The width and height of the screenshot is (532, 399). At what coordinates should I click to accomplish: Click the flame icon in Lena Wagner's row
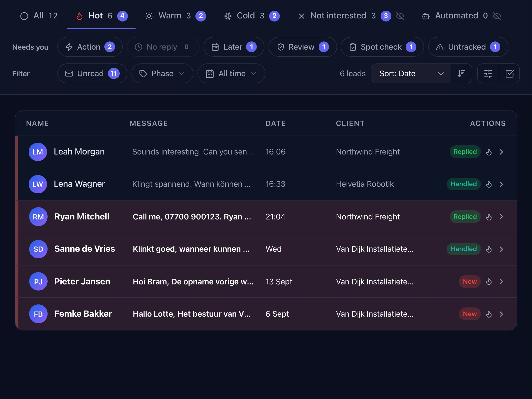(x=489, y=184)
